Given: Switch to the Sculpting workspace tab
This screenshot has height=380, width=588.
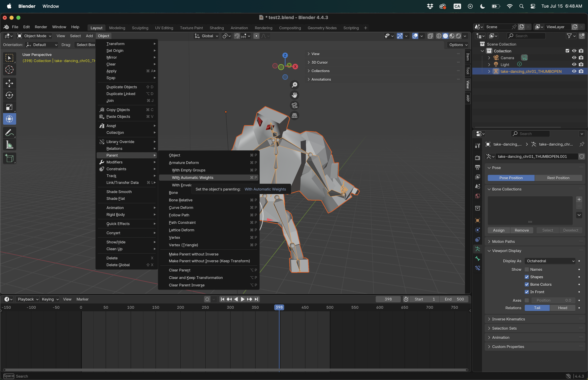Looking at the screenshot, I should [140, 28].
